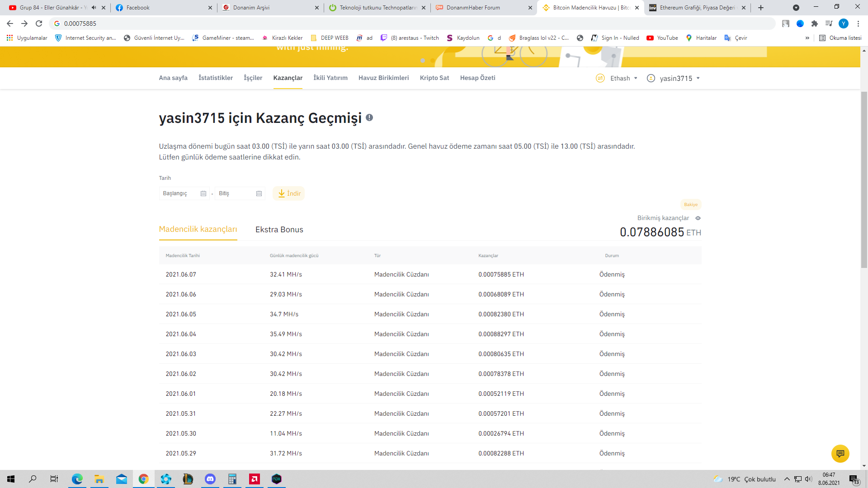Mute audio on the YouTube tab
The image size is (868, 488).
94,8
